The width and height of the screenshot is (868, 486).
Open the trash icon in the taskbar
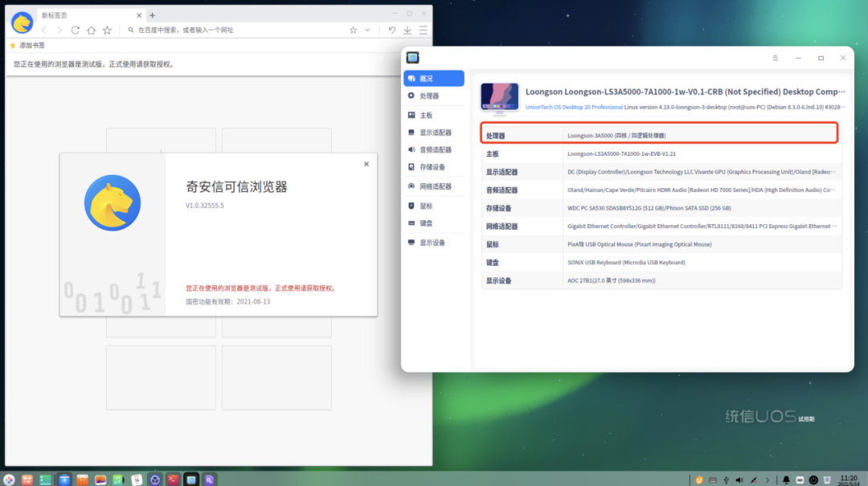pos(827,480)
